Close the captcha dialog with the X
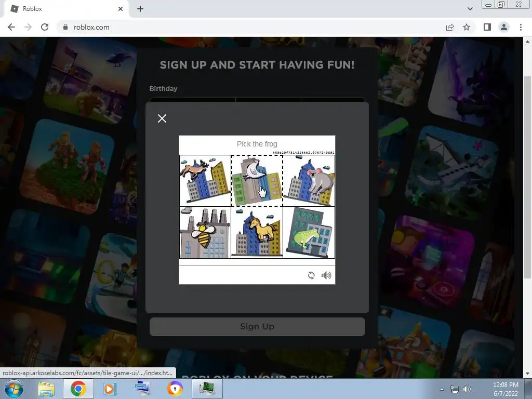532x399 pixels. (162, 118)
